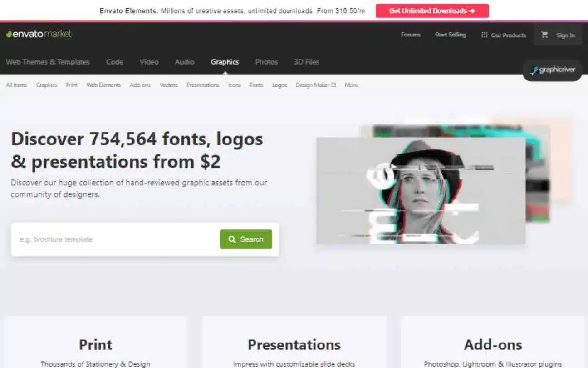Open the Print category card

(95, 343)
